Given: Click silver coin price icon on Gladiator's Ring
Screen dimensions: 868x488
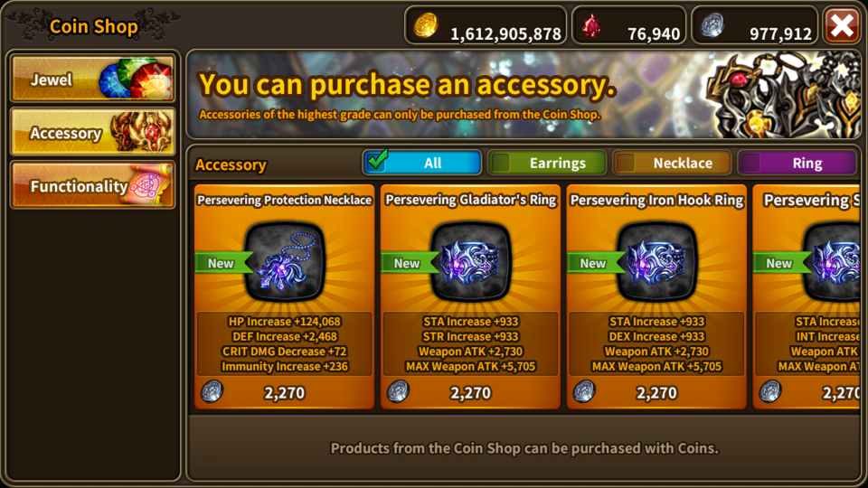Looking at the screenshot, I should coord(398,391).
